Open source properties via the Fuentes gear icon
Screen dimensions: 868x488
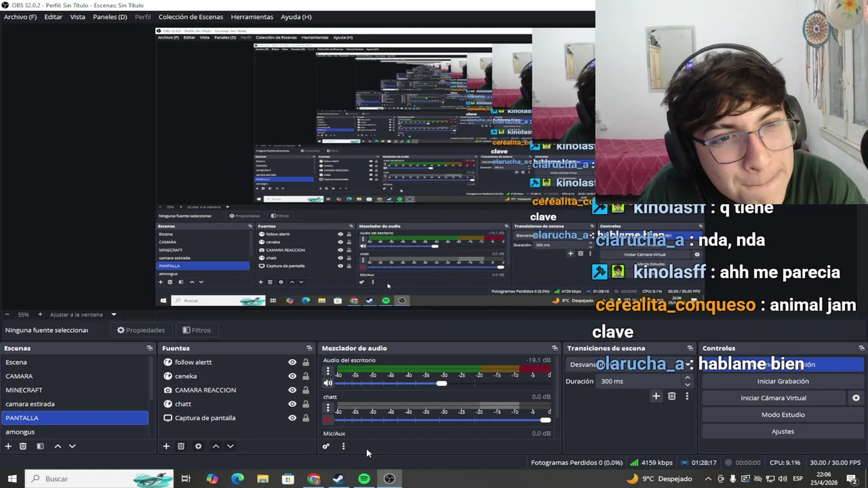point(198,446)
